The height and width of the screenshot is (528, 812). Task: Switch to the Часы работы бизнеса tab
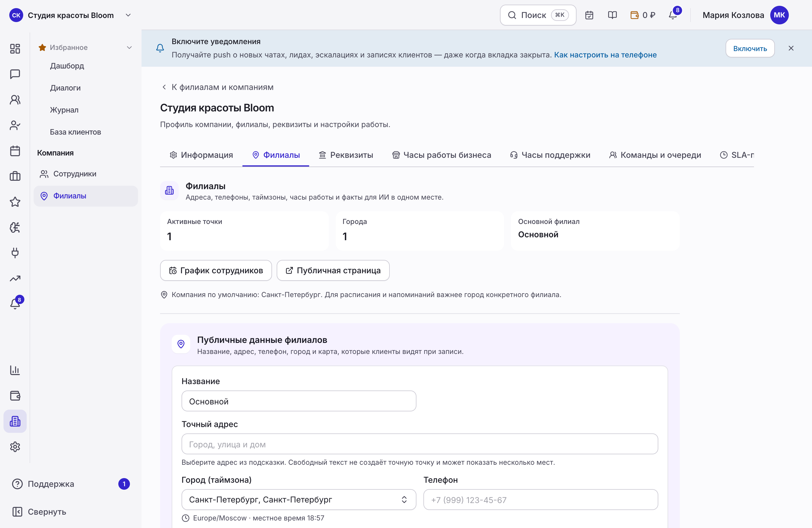tap(441, 155)
